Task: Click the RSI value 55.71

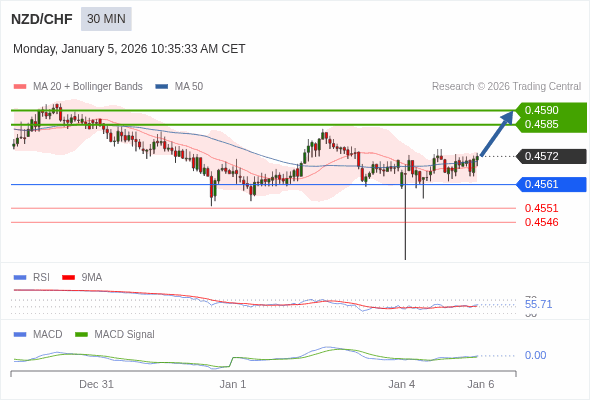Action: click(x=538, y=304)
